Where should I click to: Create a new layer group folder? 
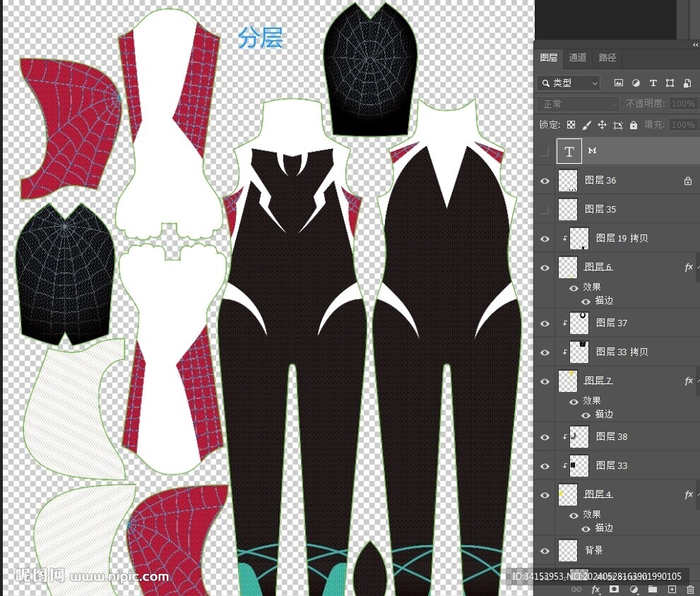(653, 590)
